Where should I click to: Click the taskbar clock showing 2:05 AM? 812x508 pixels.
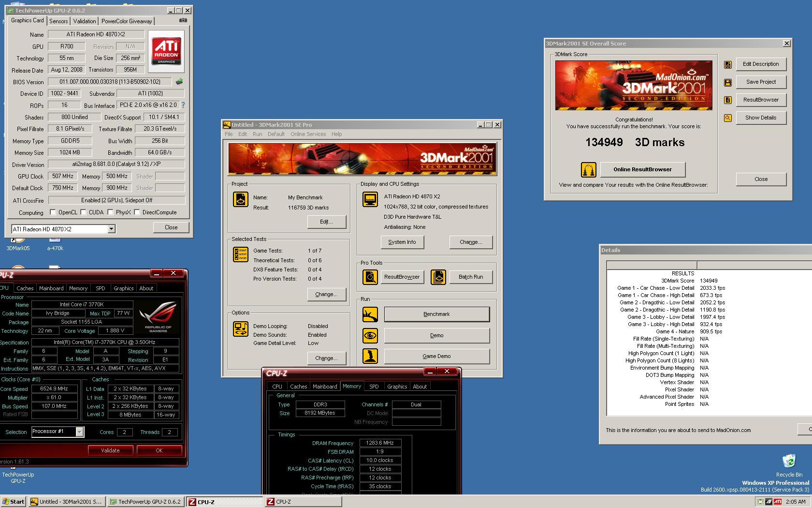[796, 502]
